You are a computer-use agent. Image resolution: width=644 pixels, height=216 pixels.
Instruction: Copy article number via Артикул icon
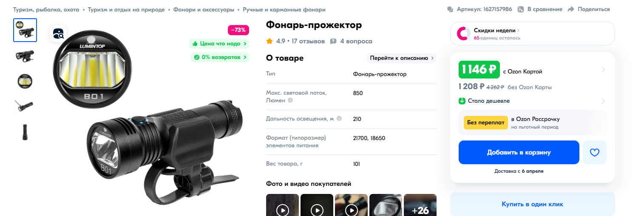coord(450,9)
